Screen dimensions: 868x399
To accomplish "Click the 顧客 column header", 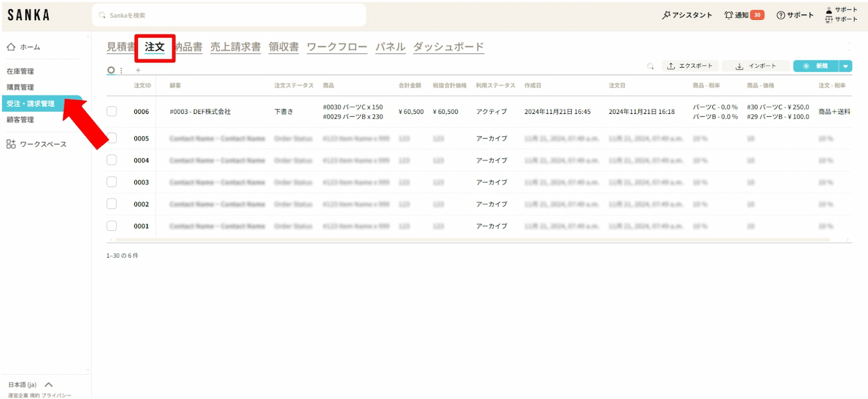I will pyautogui.click(x=175, y=86).
